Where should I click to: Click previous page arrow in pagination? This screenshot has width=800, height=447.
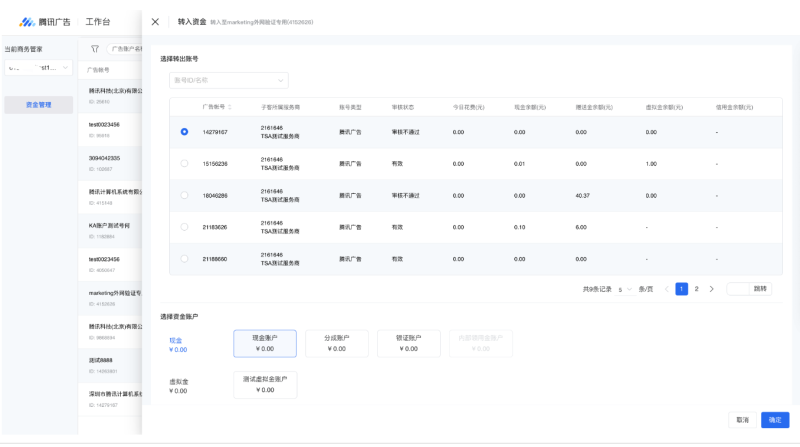[667, 289]
